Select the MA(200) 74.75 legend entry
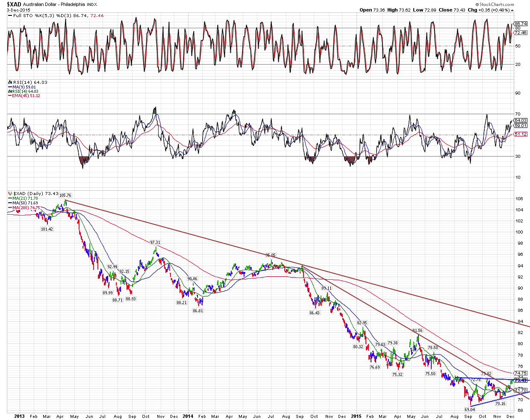The height and width of the screenshot is (420, 530). click(x=26, y=208)
